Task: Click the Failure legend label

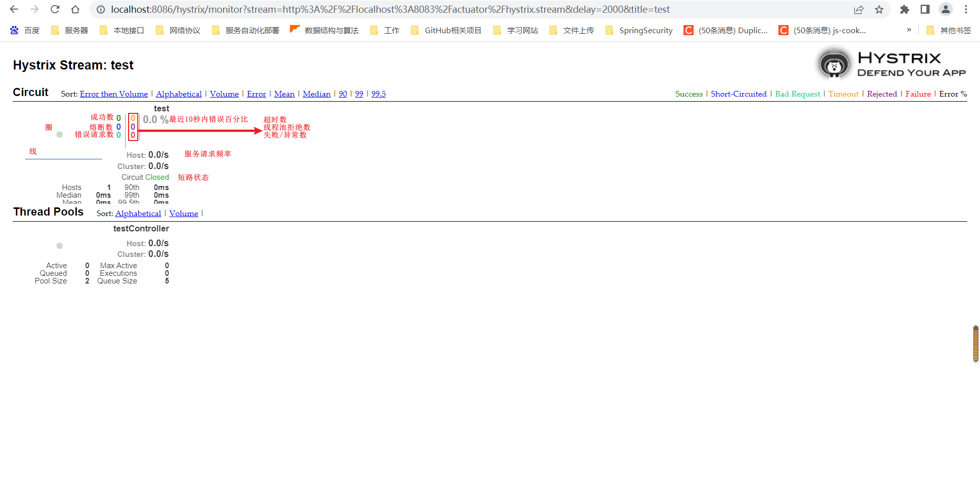Action: click(x=918, y=94)
